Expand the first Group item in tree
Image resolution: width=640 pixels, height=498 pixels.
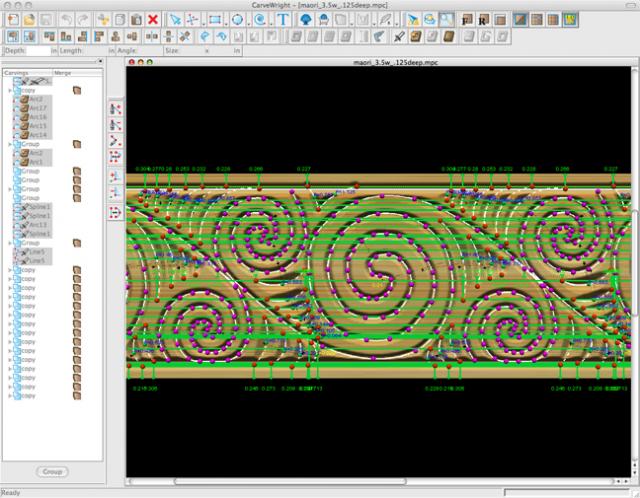click(x=10, y=144)
